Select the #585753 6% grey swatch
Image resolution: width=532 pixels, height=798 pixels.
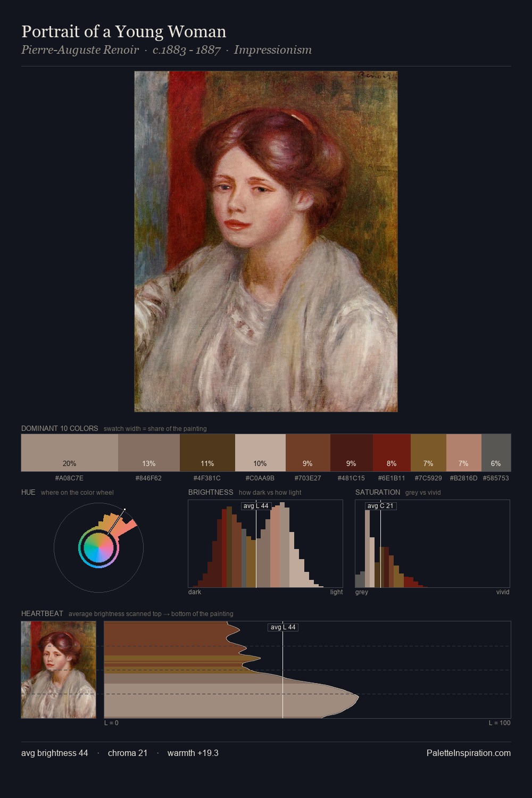click(x=496, y=453)
